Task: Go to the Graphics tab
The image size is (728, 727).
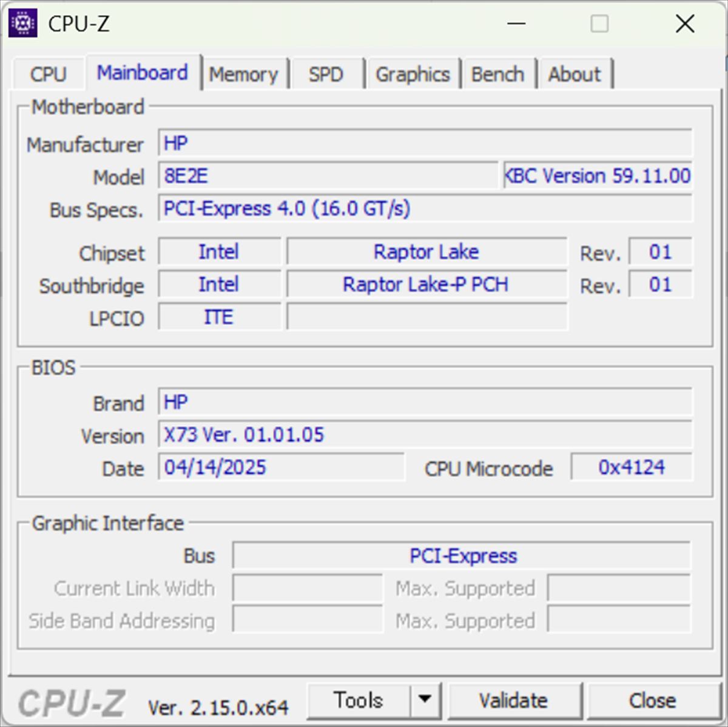Action: [x=413, y=74]
